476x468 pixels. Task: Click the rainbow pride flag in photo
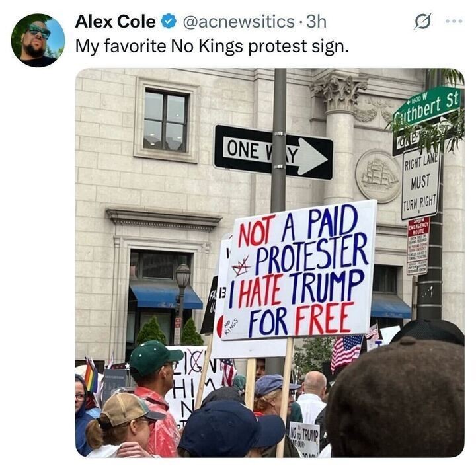click(91, 375)
